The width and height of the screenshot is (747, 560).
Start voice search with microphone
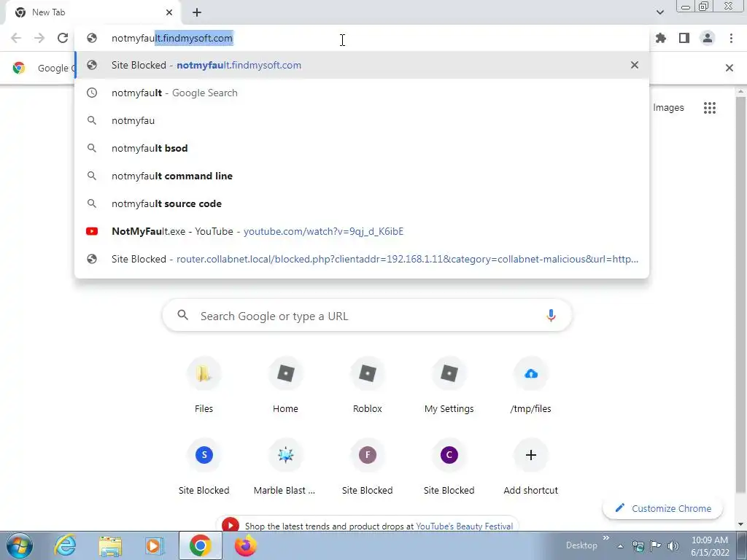(551, 315)
